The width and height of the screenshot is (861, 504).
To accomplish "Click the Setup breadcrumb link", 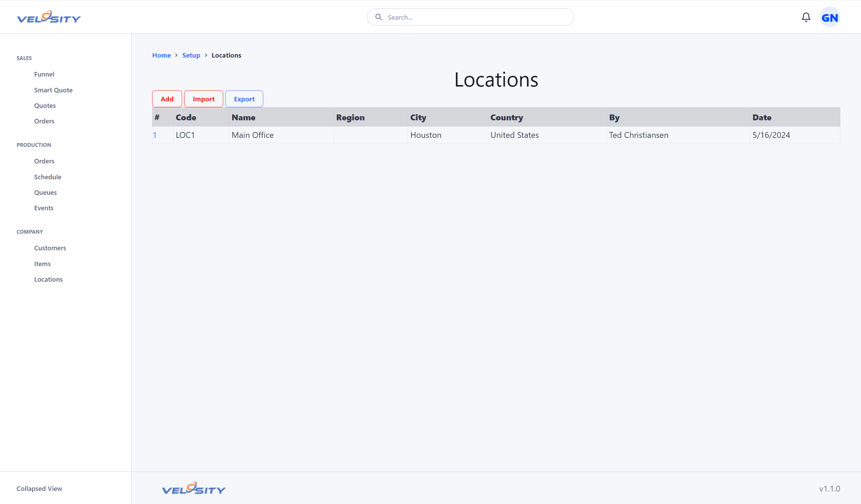I will (191, 55).
